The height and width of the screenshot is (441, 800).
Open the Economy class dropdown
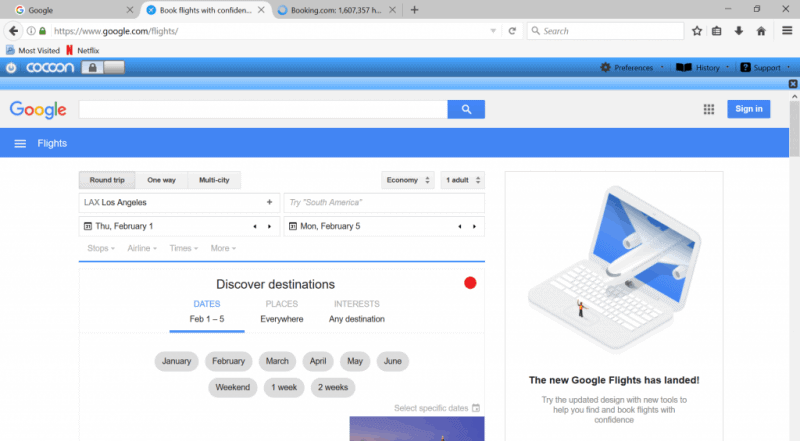pyautogui.click(x=408, y=180)
